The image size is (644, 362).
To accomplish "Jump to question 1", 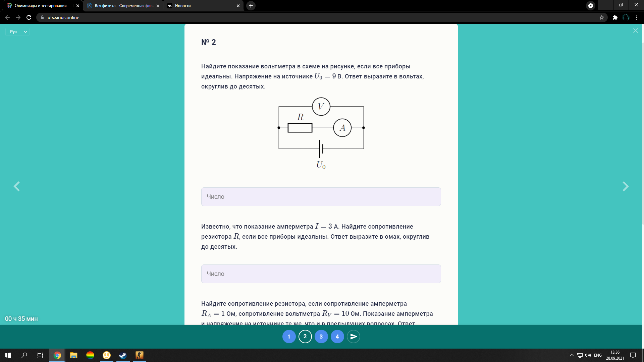I will pyautogui.click(x=289, y=337).
